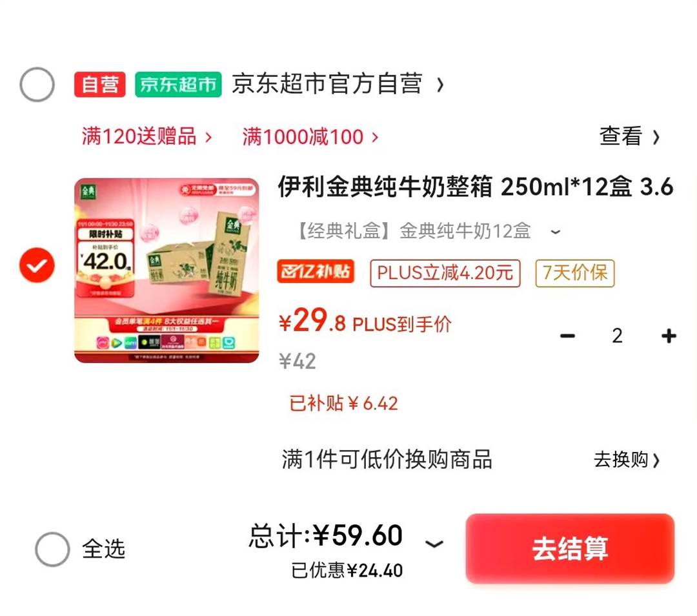Tap the 去结算 checkout button

coord(570,548)
